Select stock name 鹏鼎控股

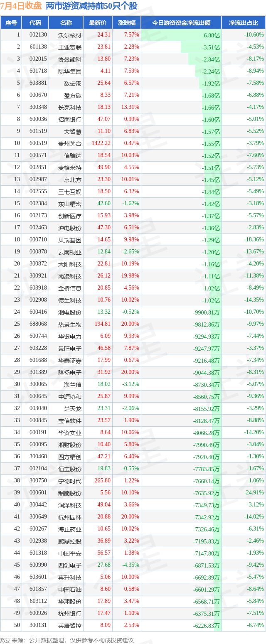[70, 541]
